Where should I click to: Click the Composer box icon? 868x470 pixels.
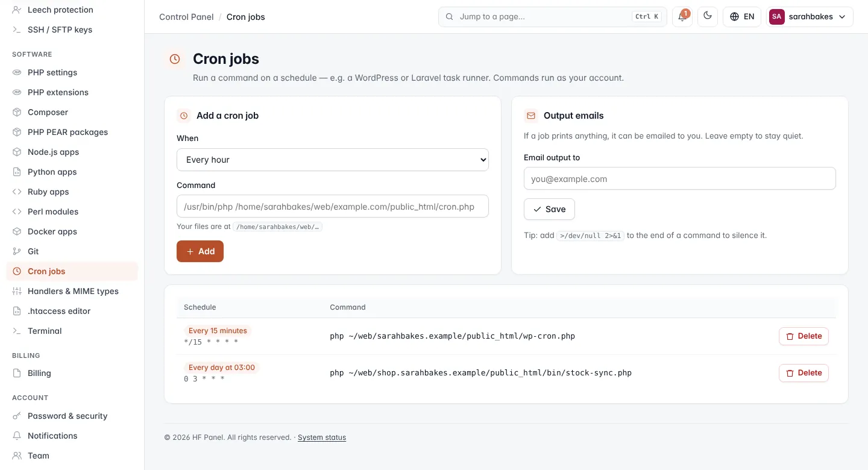click(x=17, y=112)
